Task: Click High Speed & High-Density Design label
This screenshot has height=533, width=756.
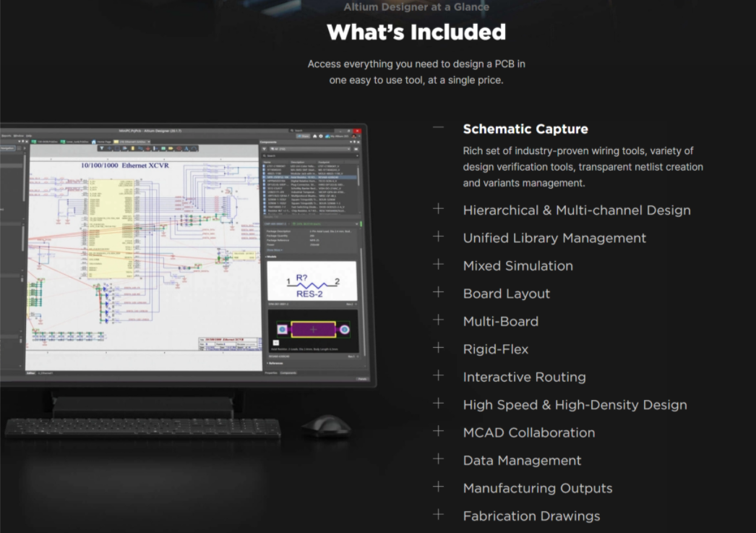Action: tap(575, 405)
